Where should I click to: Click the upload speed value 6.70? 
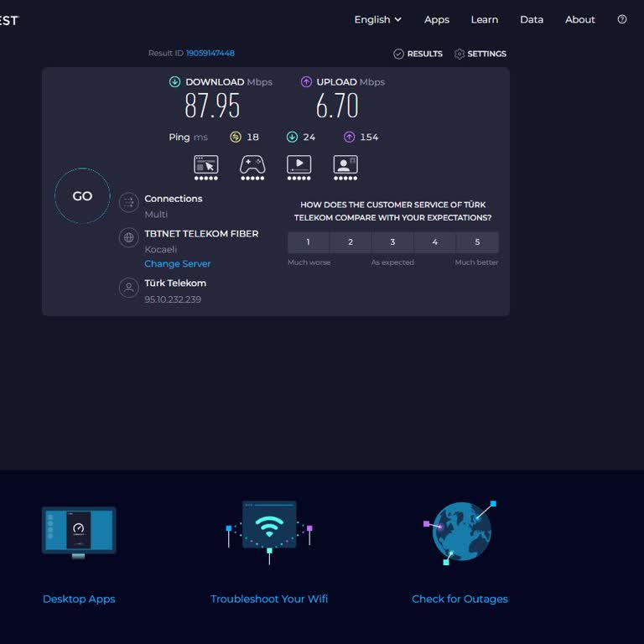pyautogui.click(x=337, y=106)
